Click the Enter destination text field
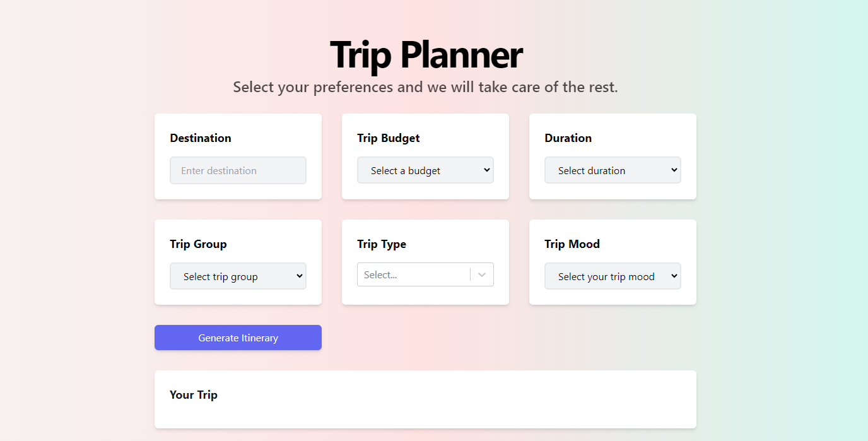This screenshot has height=441, width=868. click(x=238, y=170)
